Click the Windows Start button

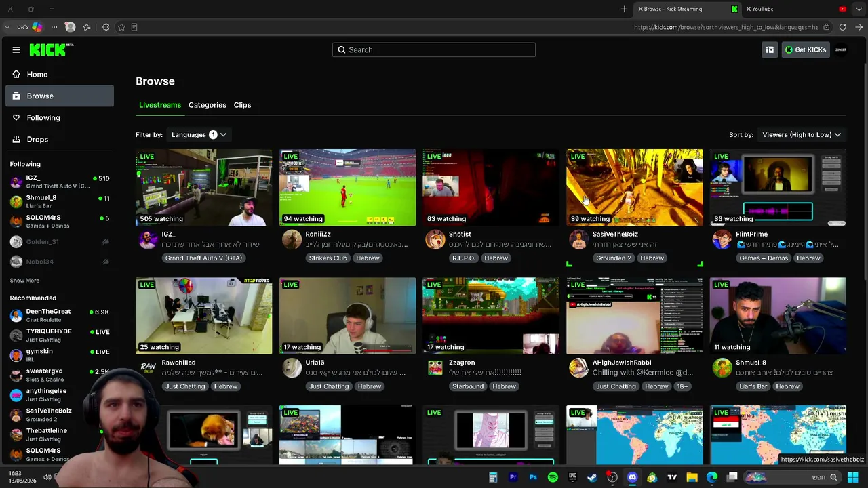pos(853,477)
